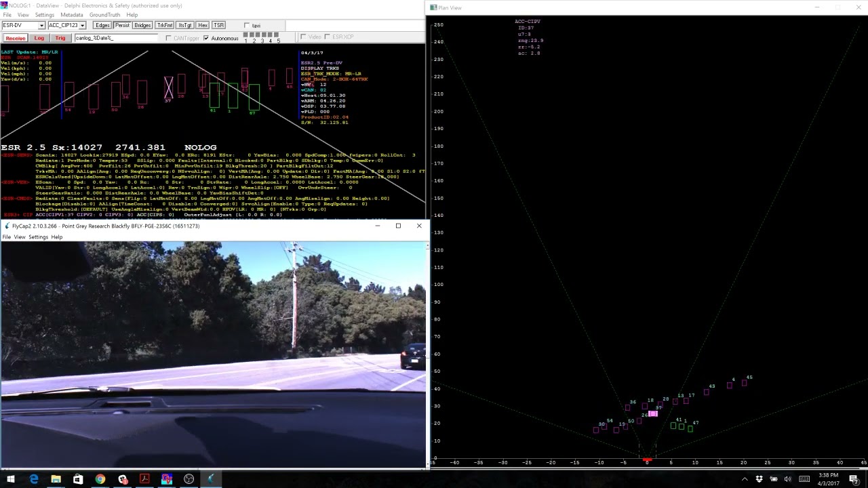The height and width of the screenshot is (488, 868).
Task: Uncheck the Autonomous checkbox
Action: [x=206, y=38]
